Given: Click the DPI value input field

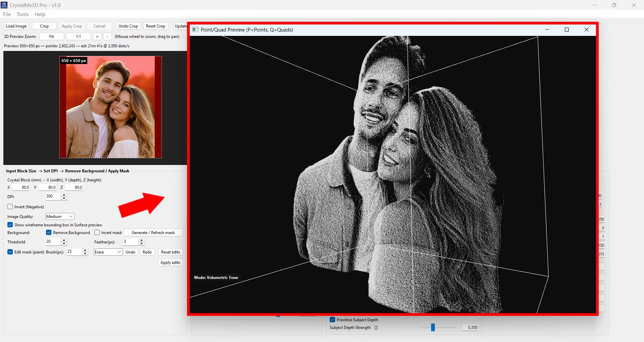Looking at the screenshot, I should coord(53,196).
